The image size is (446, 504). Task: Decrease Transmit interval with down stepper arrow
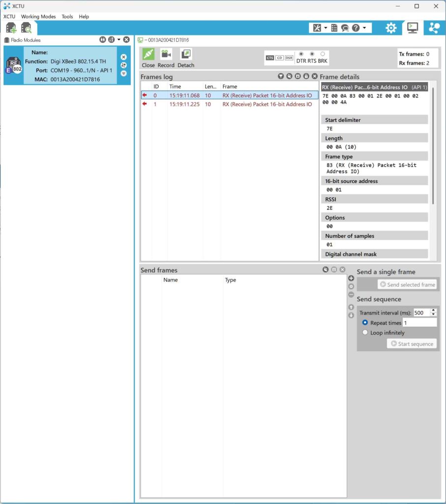[x=434, y=315]
